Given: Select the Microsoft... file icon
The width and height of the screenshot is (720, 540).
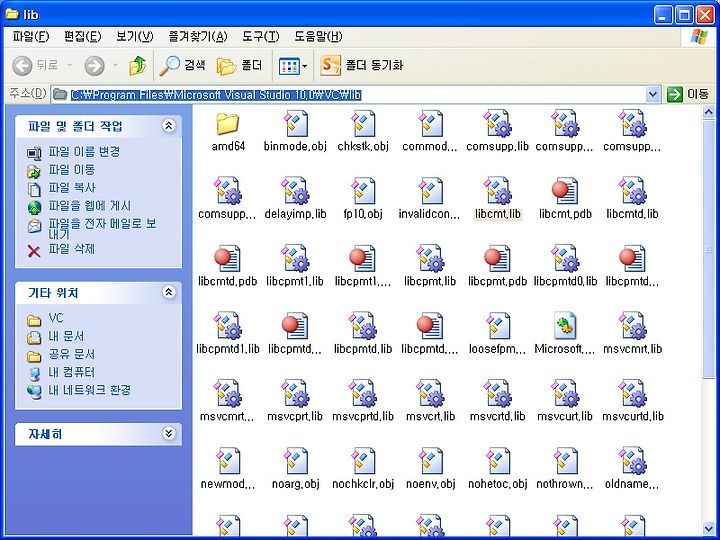Looking at the screenshot, I should (565, 326).
